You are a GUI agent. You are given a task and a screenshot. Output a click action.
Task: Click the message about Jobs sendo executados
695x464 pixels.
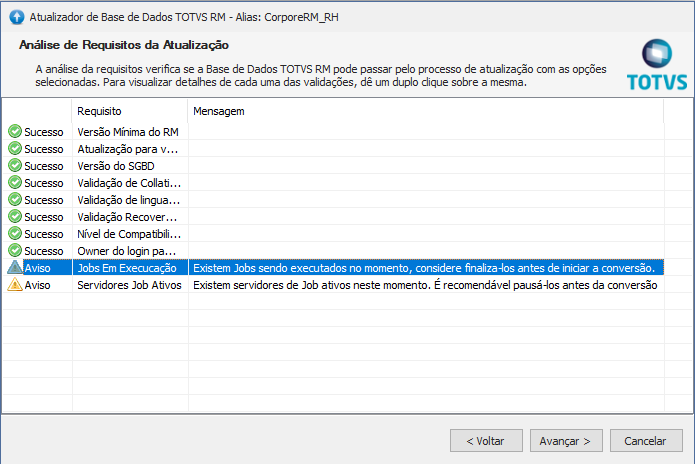tap(424, 268)
